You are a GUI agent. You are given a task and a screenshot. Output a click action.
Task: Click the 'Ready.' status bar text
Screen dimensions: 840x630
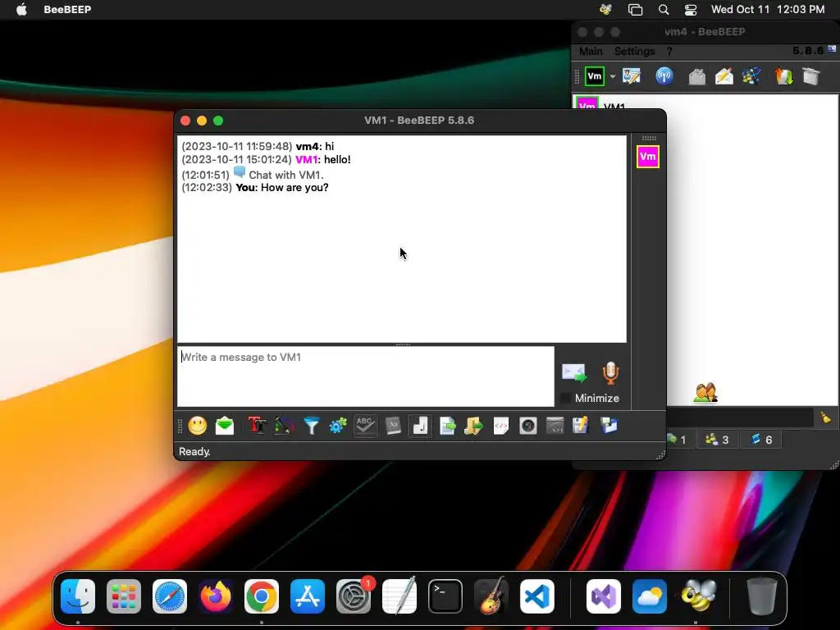click(x=194, y=452)
